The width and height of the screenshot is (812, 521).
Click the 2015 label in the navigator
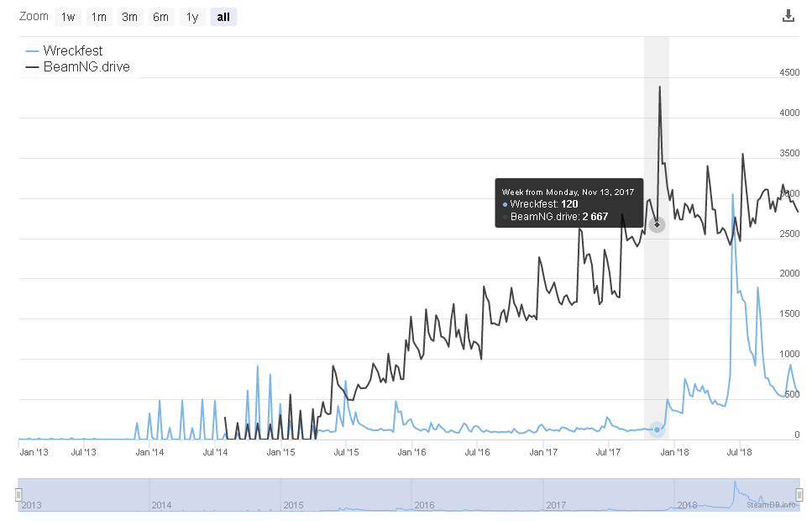click(x=293, y=505)
